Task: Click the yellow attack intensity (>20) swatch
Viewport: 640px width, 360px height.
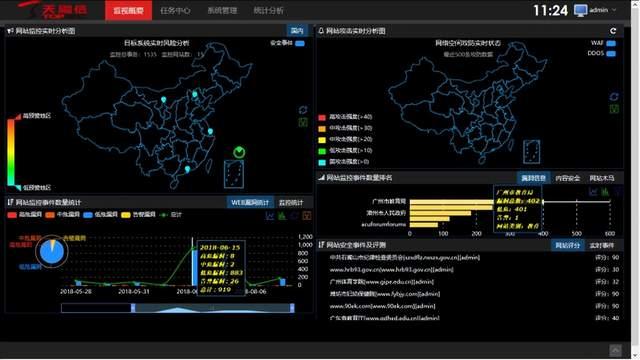Action: [322, 140]
